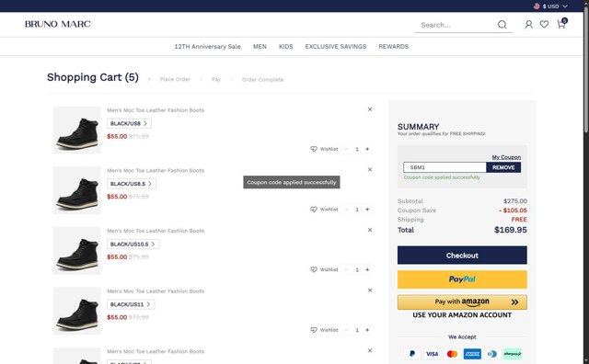Image resolution: width=589 pixels, height=364 pixels.
Task: Increase quantity of BLACK/US8.5 boots
Action: pos(367,210)
